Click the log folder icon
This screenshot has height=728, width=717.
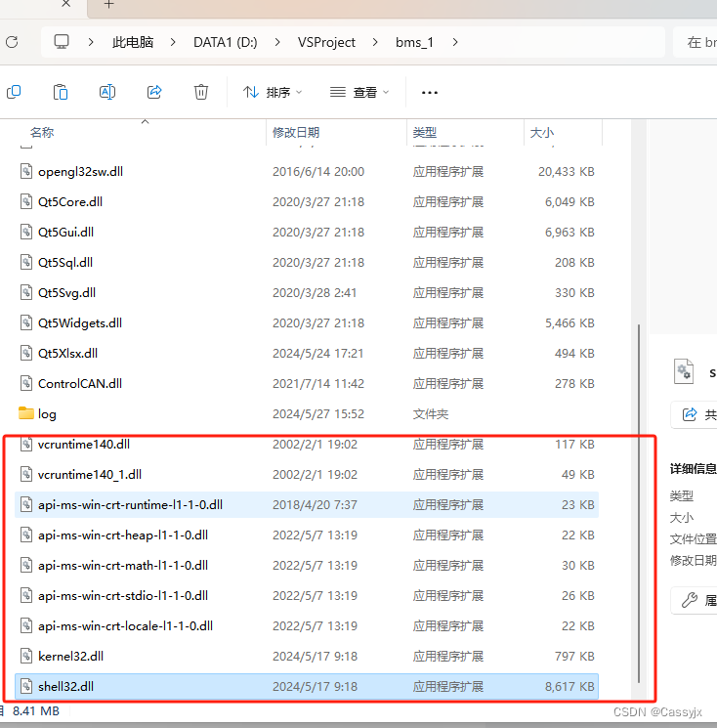point(26,412)
